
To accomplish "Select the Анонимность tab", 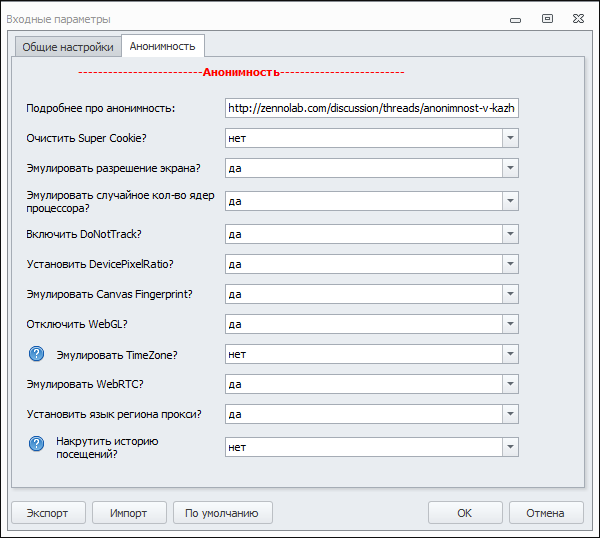I will tap(163, 46).
